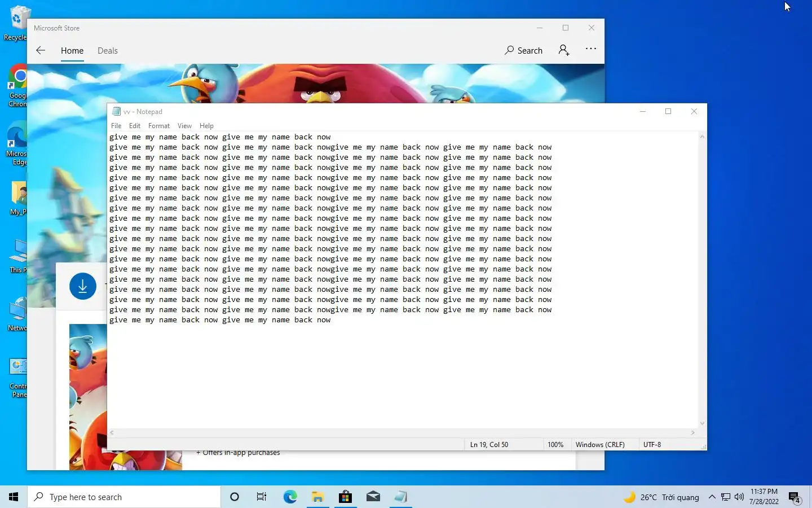This screenshot has width=812, height=508.
Task: Click Notepad horizontal scrollbar right arrow
Action: [693, 432]
